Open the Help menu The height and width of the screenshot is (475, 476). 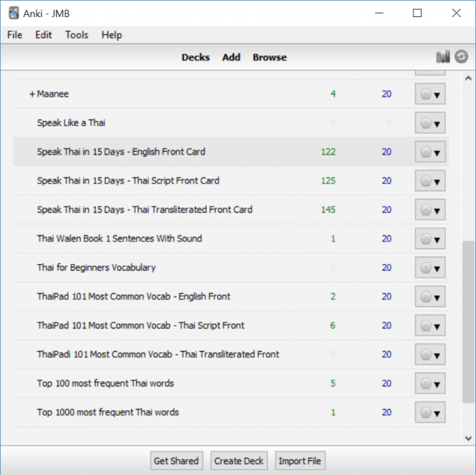112,35
